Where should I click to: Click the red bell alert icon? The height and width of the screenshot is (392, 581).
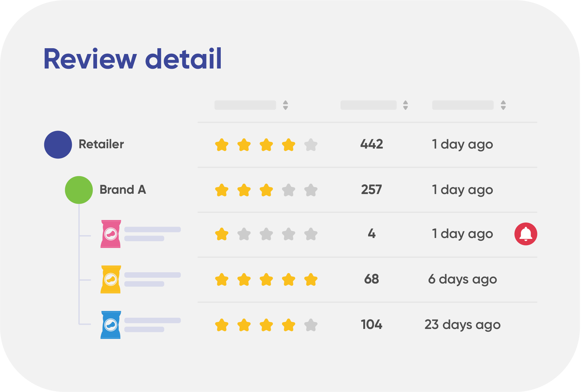point(526,234)
